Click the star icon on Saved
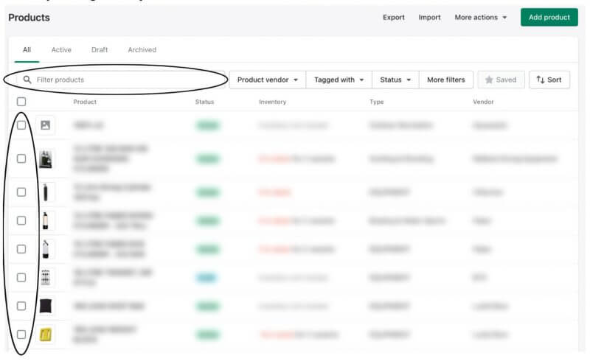Screen dimensions: 590x364 pos(488,80)
